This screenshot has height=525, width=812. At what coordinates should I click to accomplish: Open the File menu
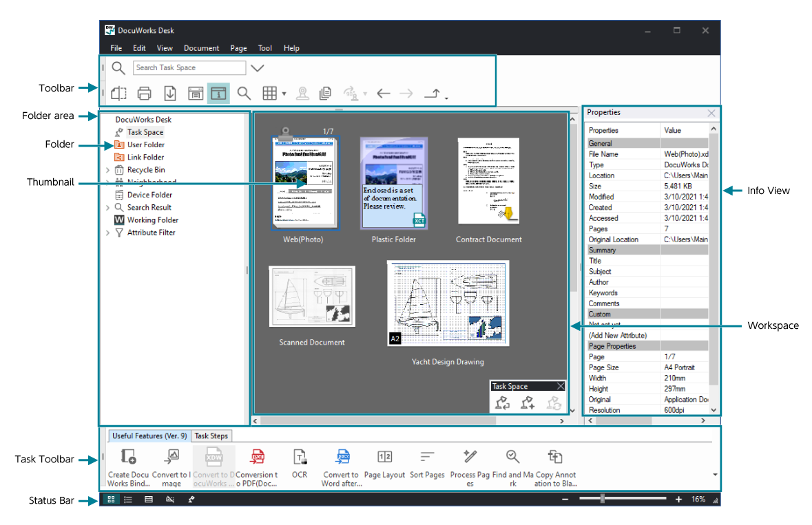point(116,48)
